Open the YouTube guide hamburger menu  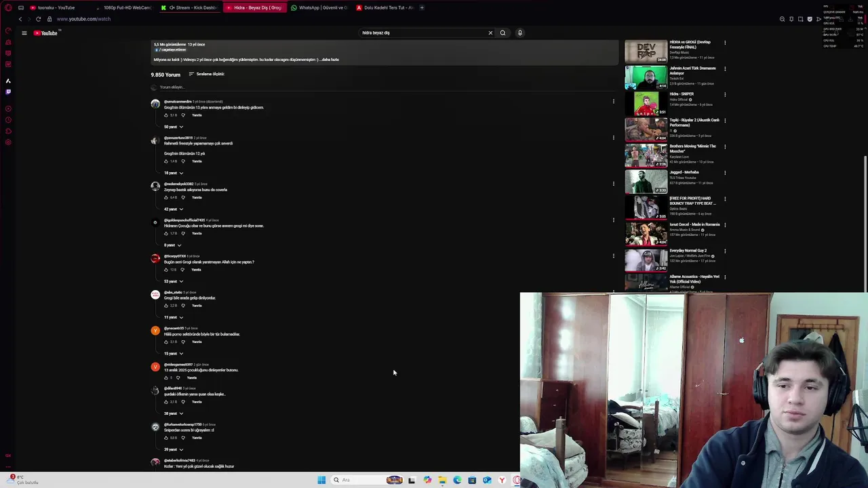click(x=24, y=33)
